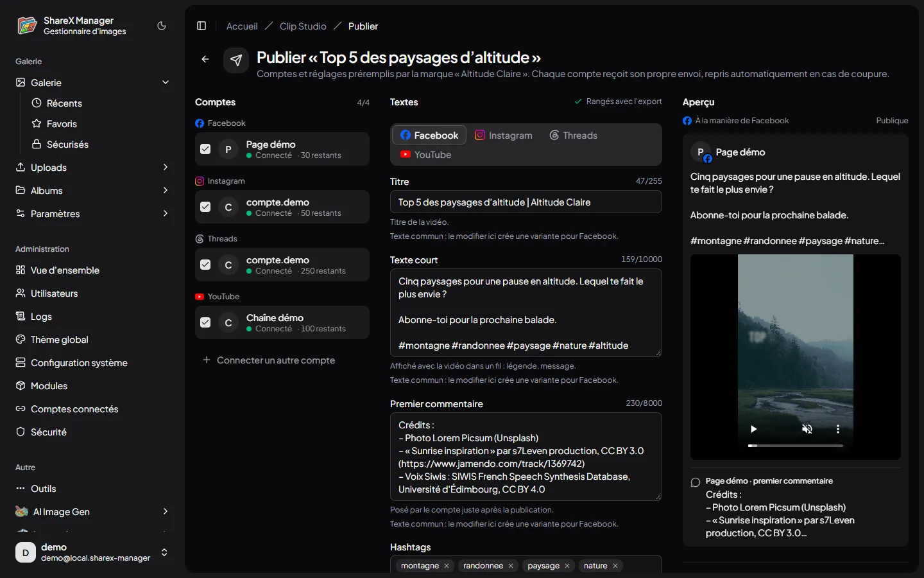Uncheck Instagram compte.demo account
The image size is (924, 578).
pyautogui.click(x=205, y=207)
